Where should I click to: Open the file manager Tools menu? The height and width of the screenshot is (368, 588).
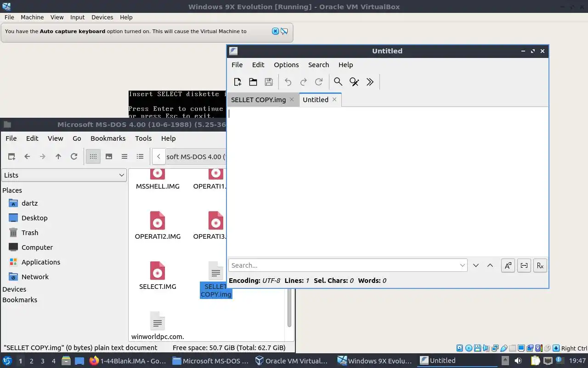(x=143, y=138)
